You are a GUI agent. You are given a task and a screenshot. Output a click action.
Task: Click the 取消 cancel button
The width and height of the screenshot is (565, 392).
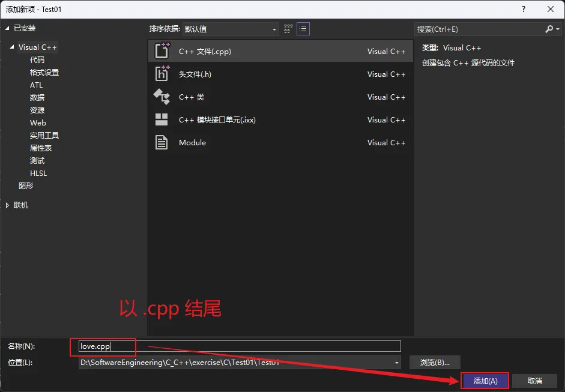pos(535,381)
